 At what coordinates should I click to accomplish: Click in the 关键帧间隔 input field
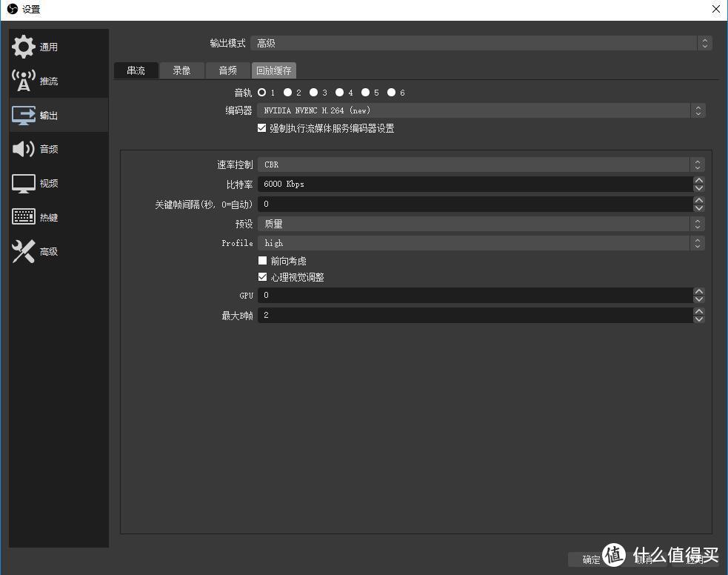tap(475, 204)
